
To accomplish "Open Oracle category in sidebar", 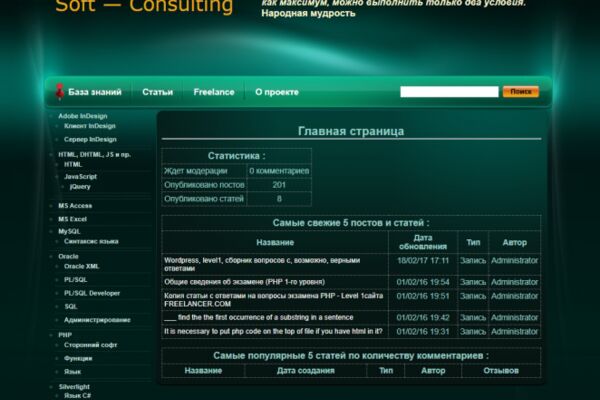I will pyautogui.click(x=68, y=256).
